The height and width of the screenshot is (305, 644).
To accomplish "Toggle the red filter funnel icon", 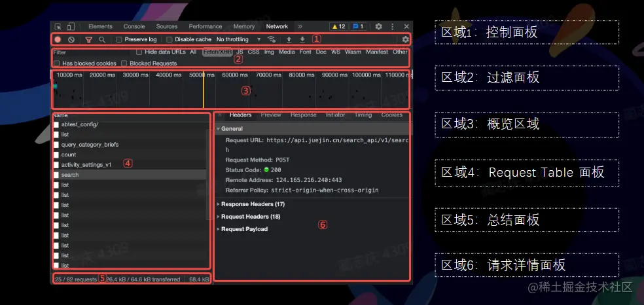I will [89, 39].
